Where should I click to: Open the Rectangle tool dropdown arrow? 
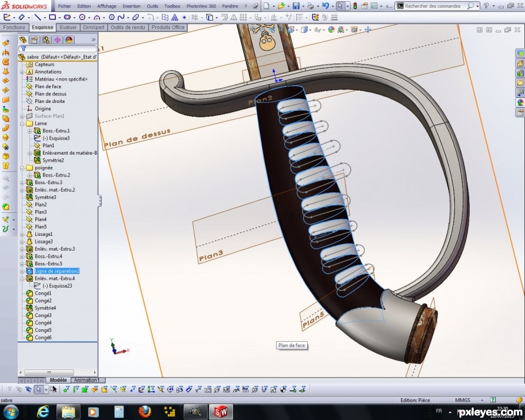[59, 18]
